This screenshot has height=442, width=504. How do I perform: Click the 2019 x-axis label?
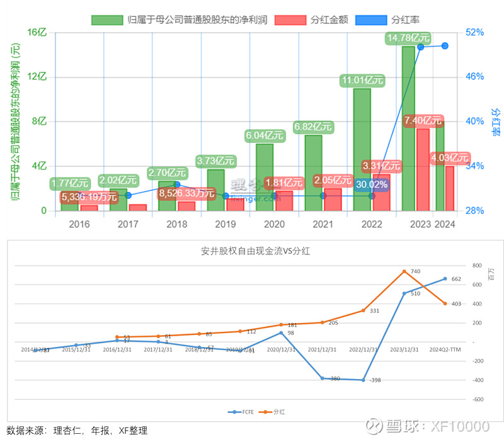click(226, 224)
